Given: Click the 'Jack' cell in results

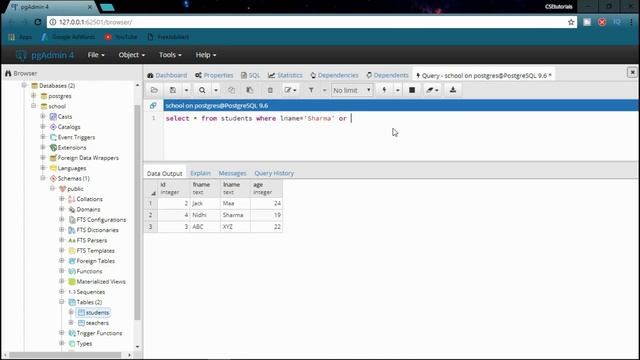Looking at the screenshot, I should [205, 203].
